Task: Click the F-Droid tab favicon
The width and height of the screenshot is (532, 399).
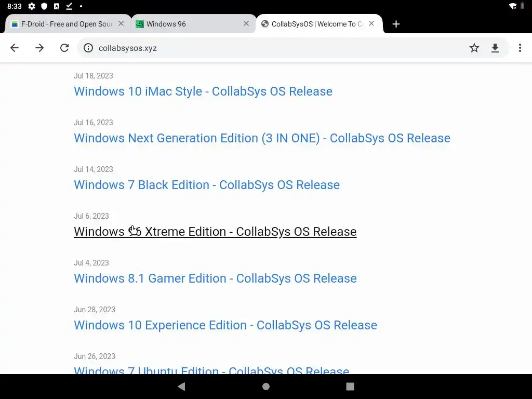Action: pos(15,24)
